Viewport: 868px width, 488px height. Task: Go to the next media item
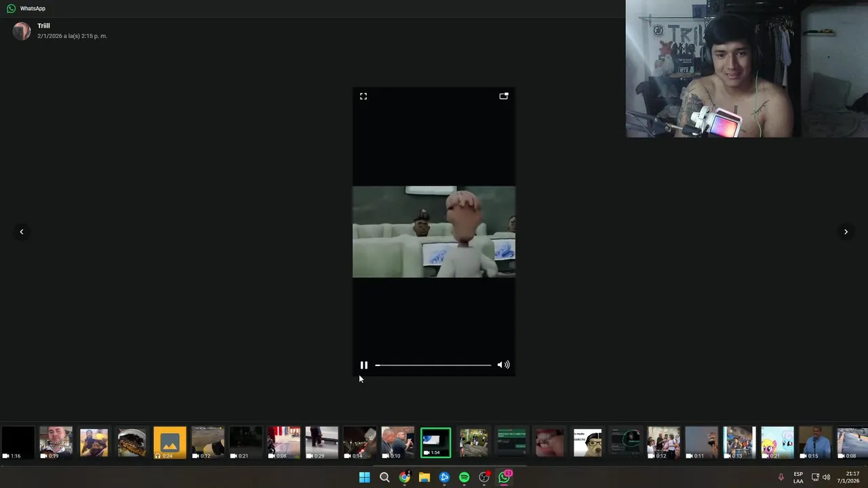(x=846, y=232)
